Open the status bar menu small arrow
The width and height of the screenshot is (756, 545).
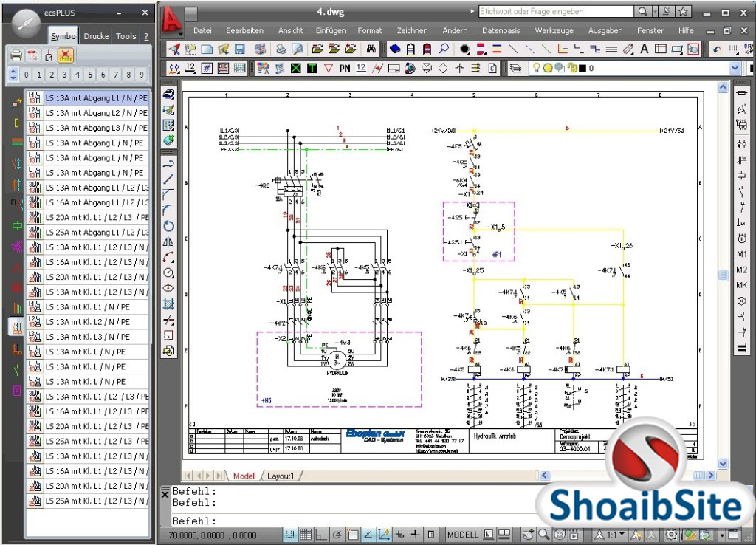click(x=722, y=535)
